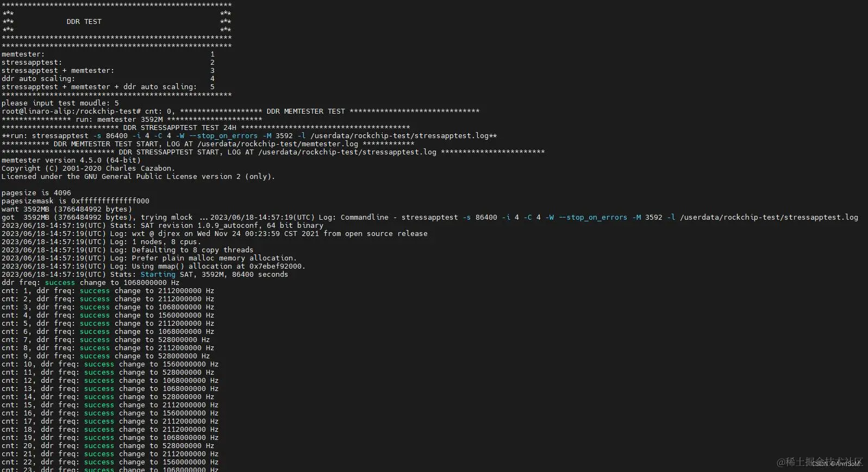Click the "cnt: 19, ddr freq" line
Screen dimensions: 868x472
(x=110, y=438)
